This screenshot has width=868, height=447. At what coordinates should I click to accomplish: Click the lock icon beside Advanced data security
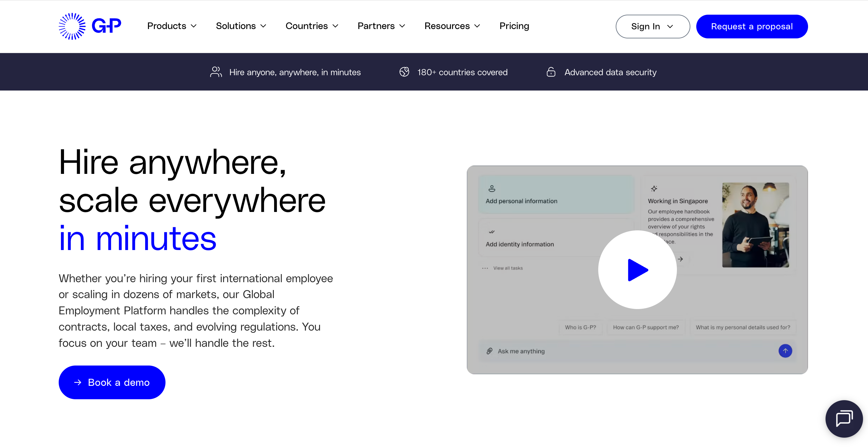551,72
